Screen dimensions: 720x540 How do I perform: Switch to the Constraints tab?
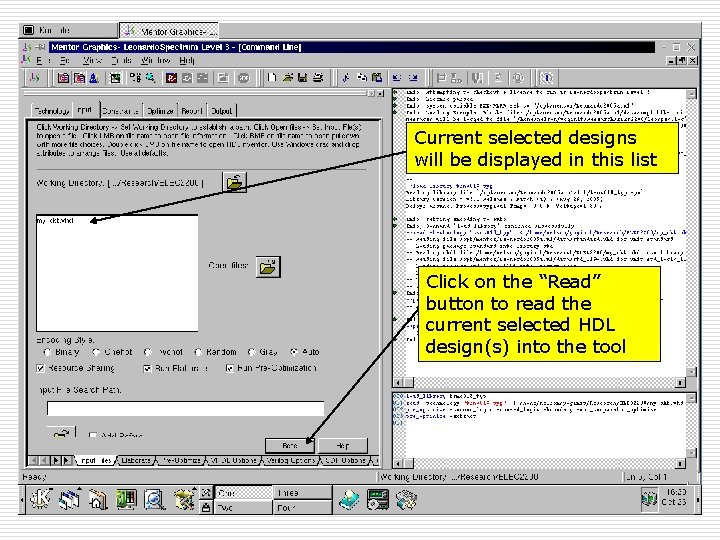(120, 111)
